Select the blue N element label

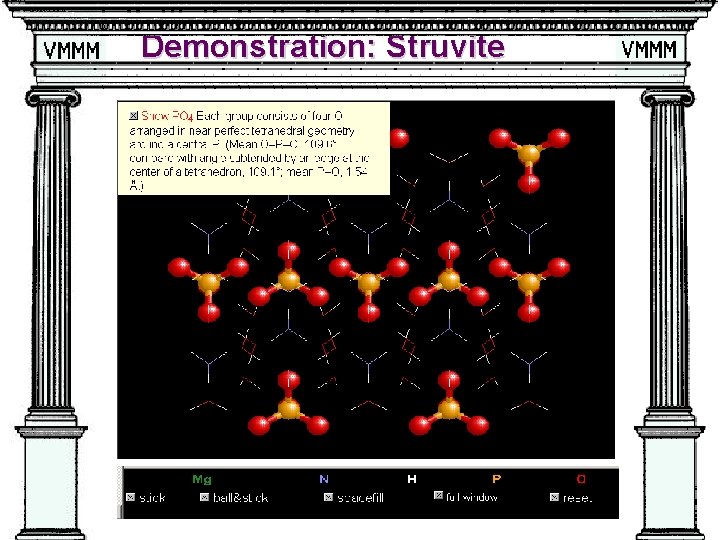coord(324,479)
